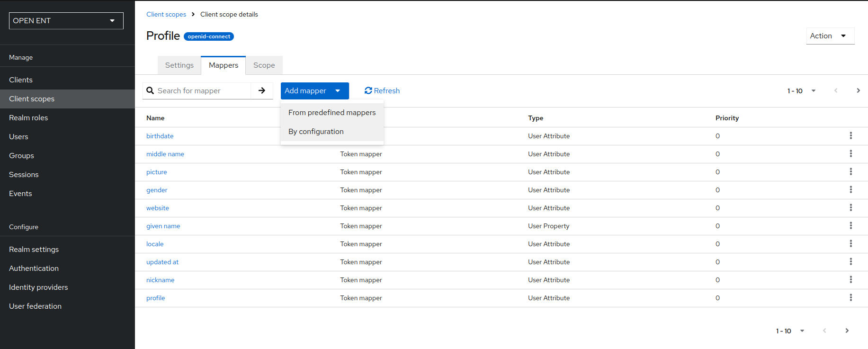
Task: Open kebab menu for birthdate mapper
Action: (x=850, y=136)
